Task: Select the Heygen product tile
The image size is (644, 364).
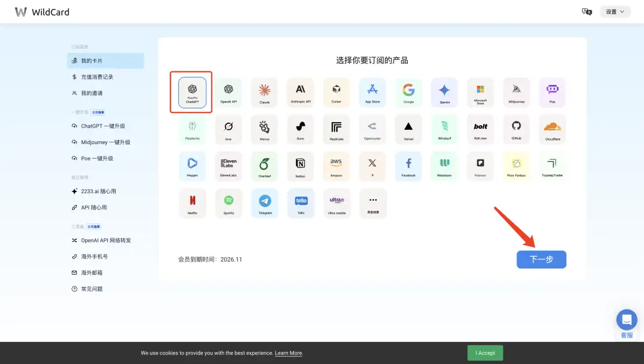Action: click(192, 166)
